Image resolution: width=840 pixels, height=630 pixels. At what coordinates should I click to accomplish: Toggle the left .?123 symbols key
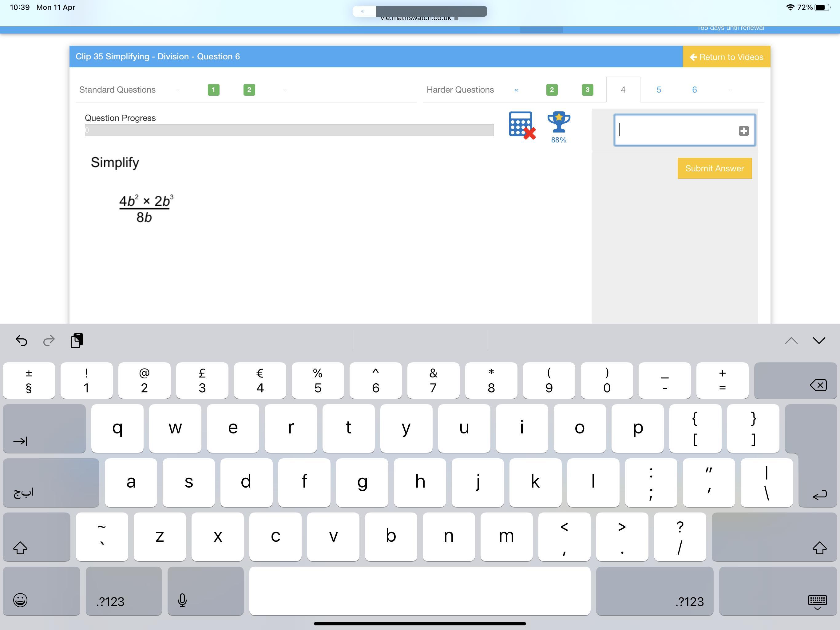(124, 591)
